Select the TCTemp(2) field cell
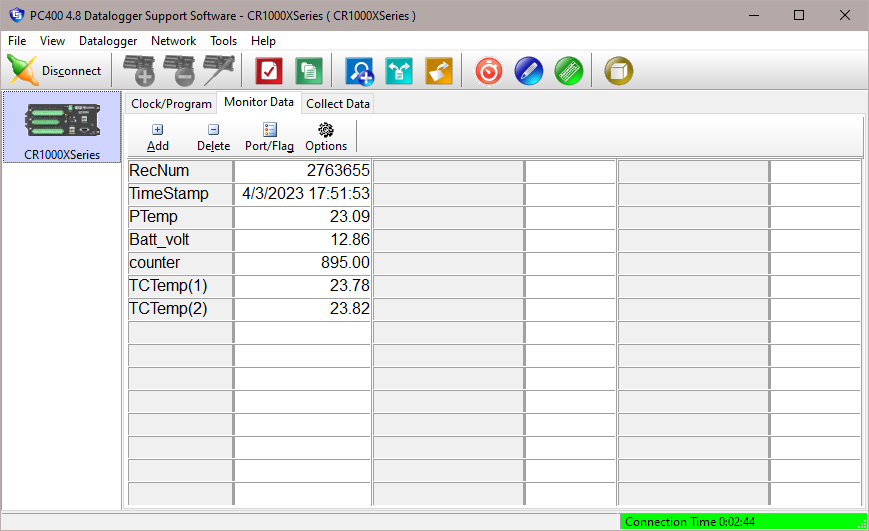869x531 pixels. click(181, 309)
